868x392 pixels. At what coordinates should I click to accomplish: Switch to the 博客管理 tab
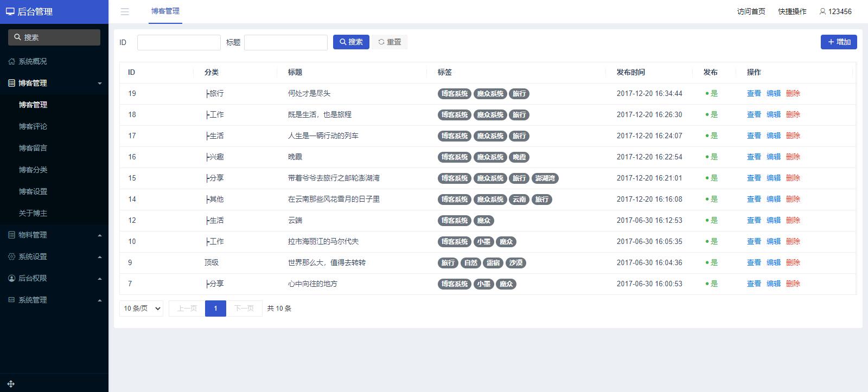point(165,11)
